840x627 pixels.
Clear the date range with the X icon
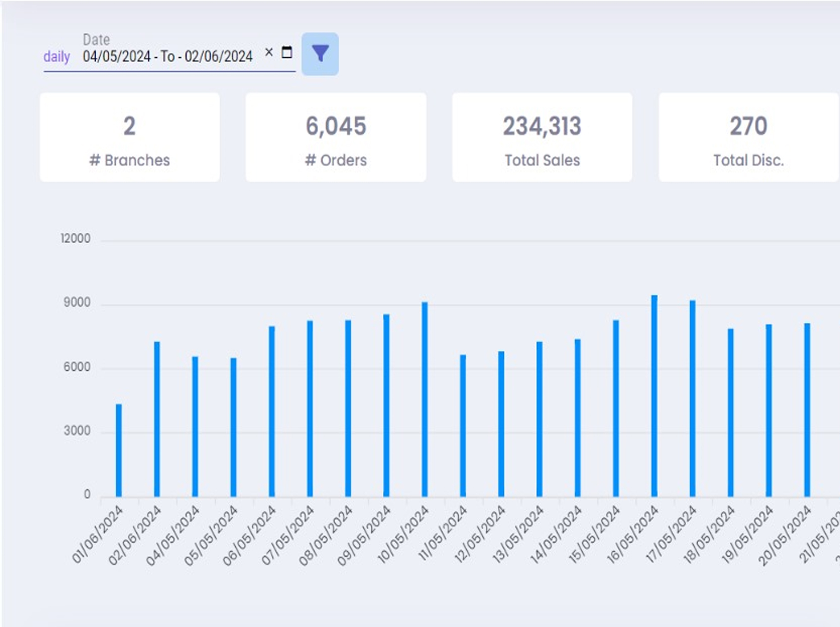269,52
